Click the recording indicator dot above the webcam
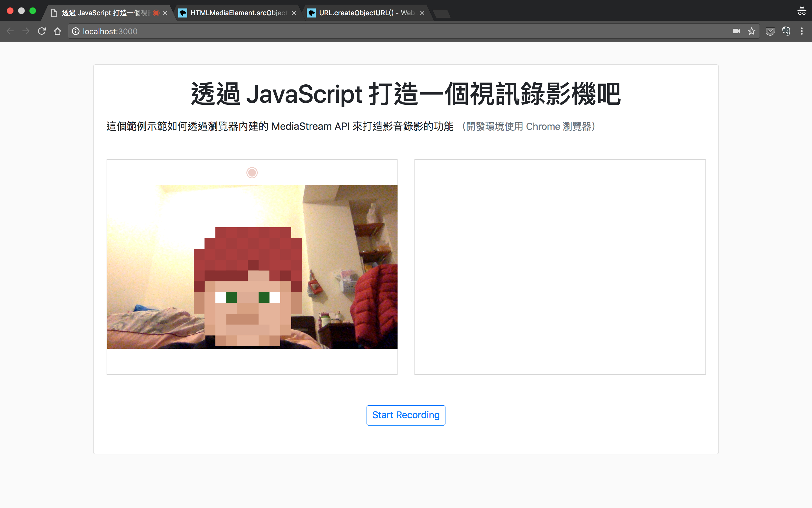The width and height of the screenshot is (812, 508). click(x=252, y=173)
